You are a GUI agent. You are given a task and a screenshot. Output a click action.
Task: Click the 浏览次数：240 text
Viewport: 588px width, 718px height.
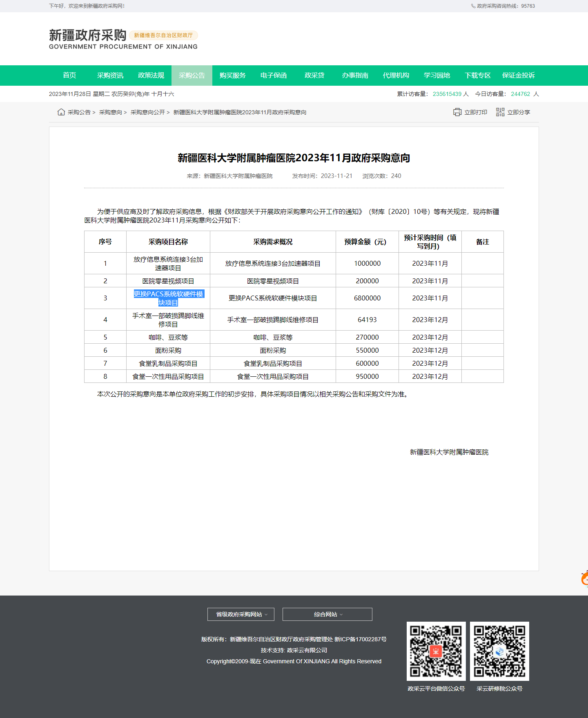click(382, 176)
